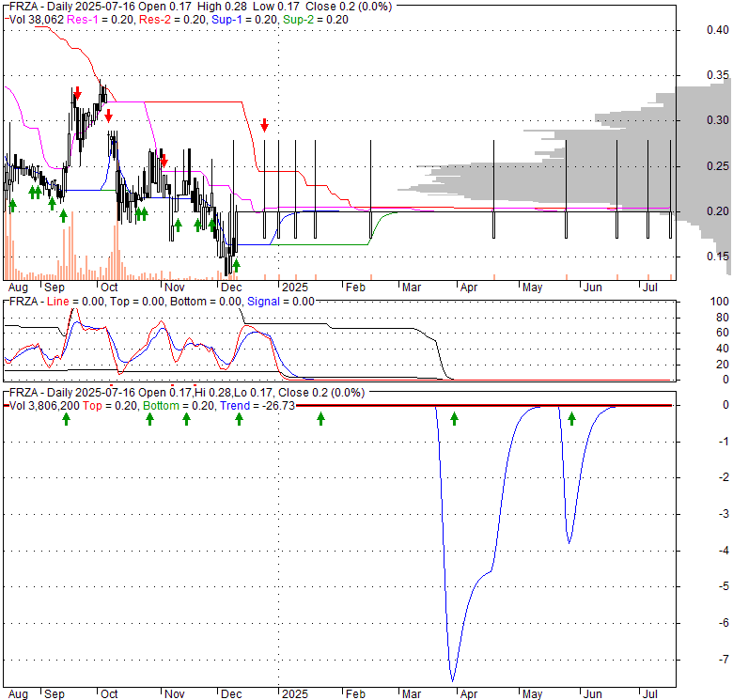Click the lowest point of the blue trend dip
Viewport: 733px width, 700px height.
coord(453,680)
